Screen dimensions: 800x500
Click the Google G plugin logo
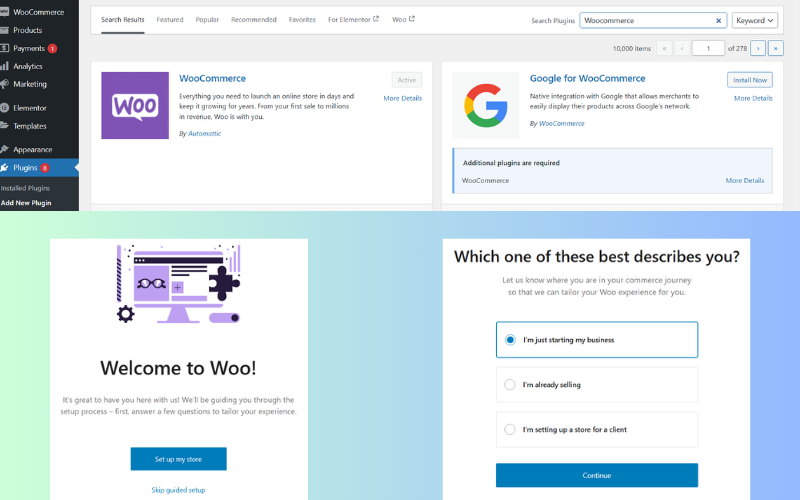click(x=486, y=105)
